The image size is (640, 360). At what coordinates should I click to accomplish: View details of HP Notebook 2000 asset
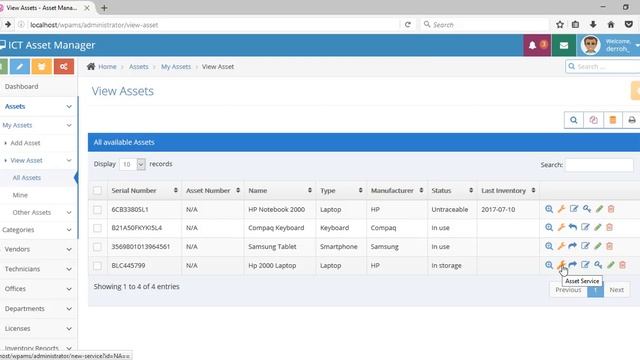(549, 209)
